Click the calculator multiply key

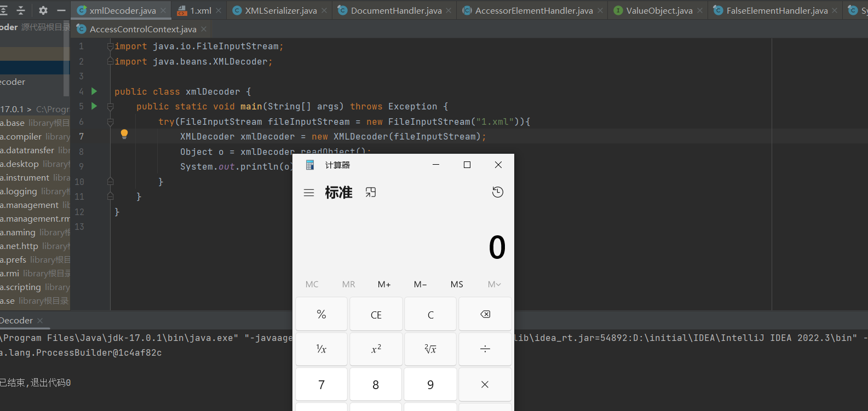point(485,384)
